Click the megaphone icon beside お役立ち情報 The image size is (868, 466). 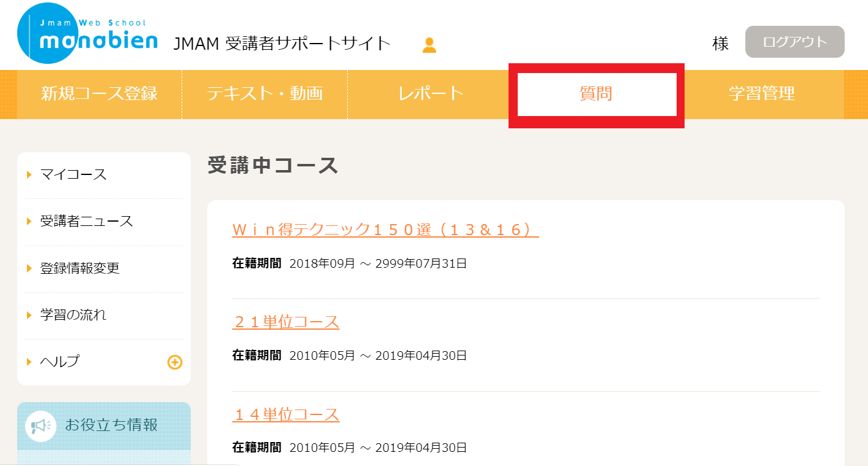click(41, 425)
